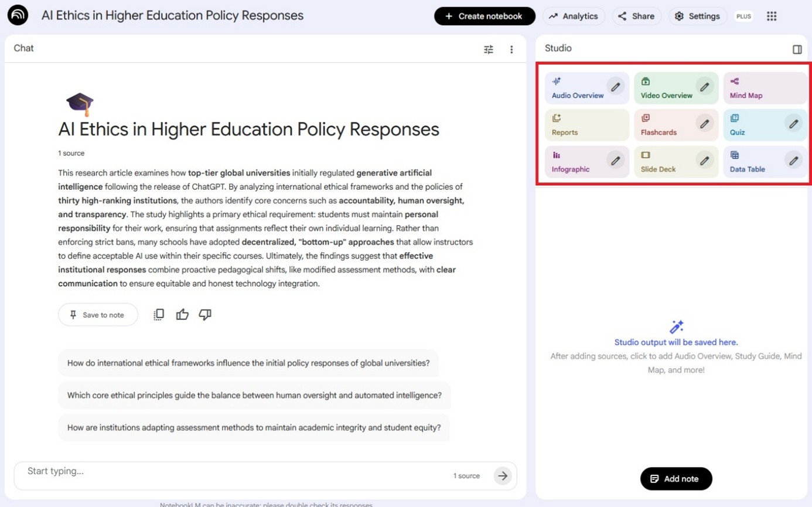Edit Slide Deck options via pencil icon

tap(704, 161)
